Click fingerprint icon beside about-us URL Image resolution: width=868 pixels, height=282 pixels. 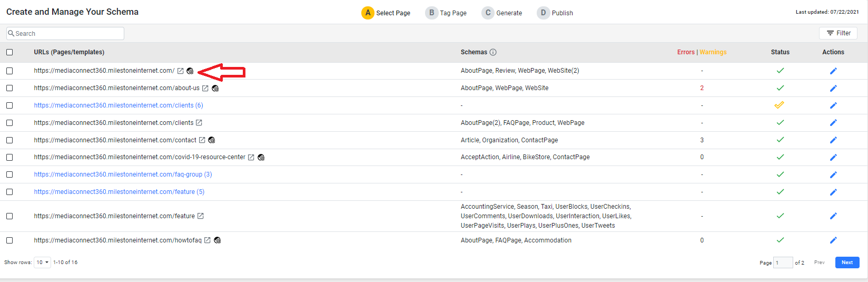215,88
